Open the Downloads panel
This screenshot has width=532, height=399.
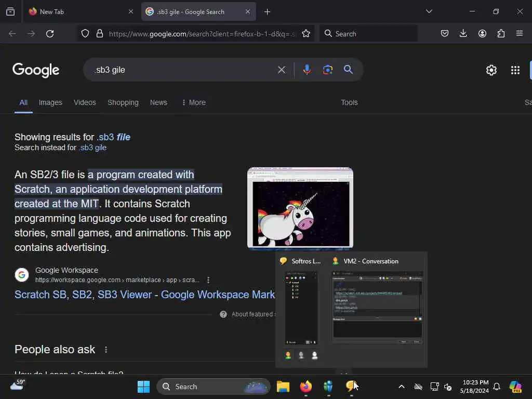coord(463,34)
